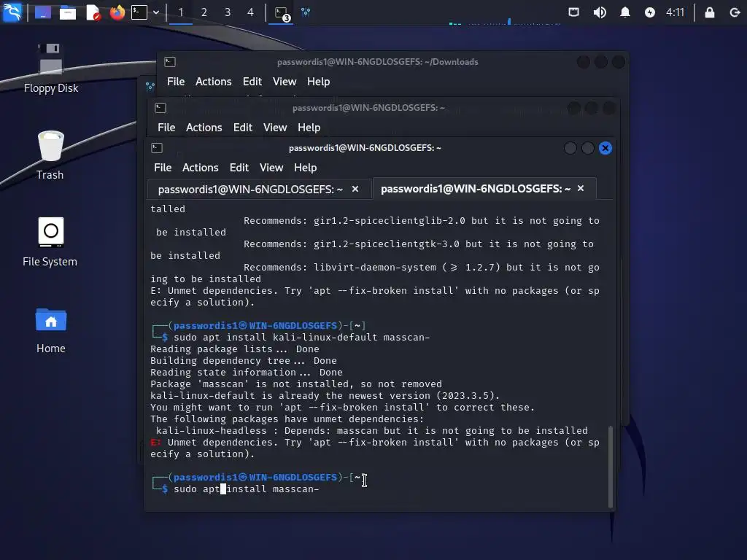Click the show desktop panel icon
Screen dimensions: 747x560
(x=43, y=12)
